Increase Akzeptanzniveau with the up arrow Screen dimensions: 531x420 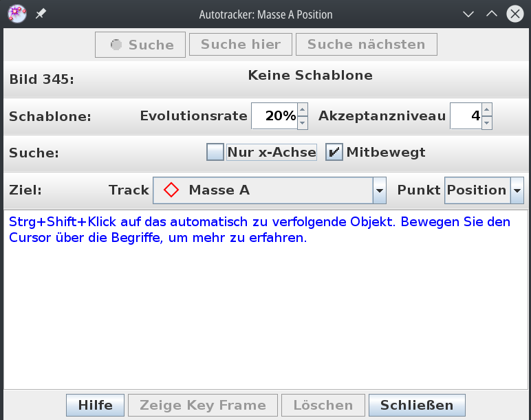487,110
